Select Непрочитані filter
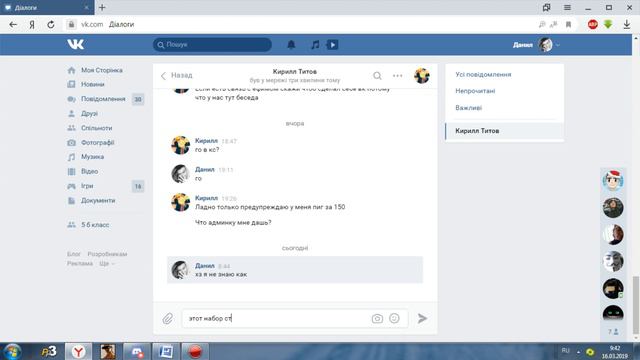Image resolution: width=640 pixels, height=360 pixels. point(475,91)
